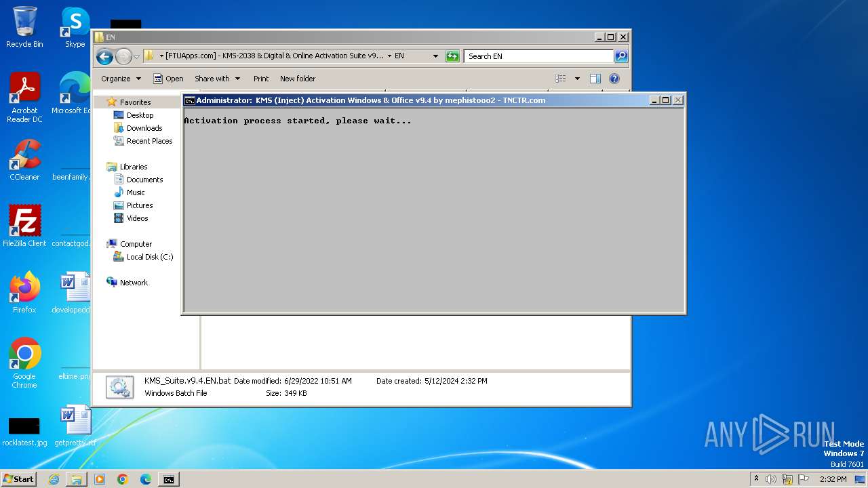This screenshot has width=868, height=488.
Task: Click EN segment in address breadcrumb
Action: (399, 56)
